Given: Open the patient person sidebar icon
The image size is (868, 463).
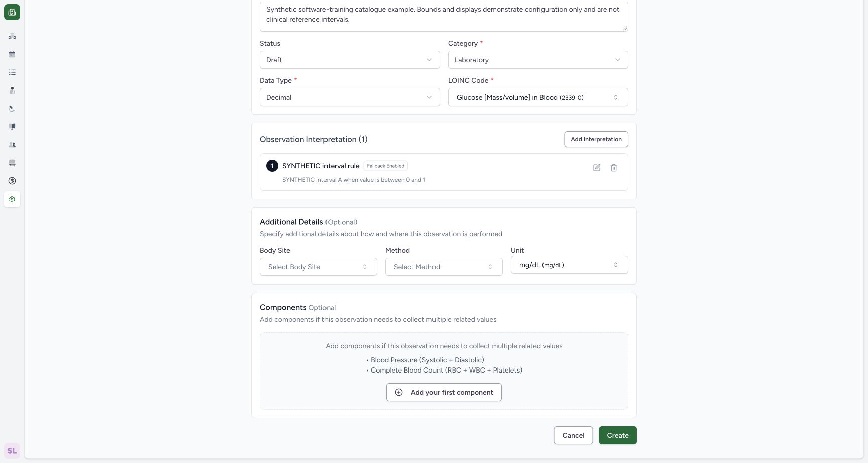Looking at the screenshot, I should [x=12, y=90].
